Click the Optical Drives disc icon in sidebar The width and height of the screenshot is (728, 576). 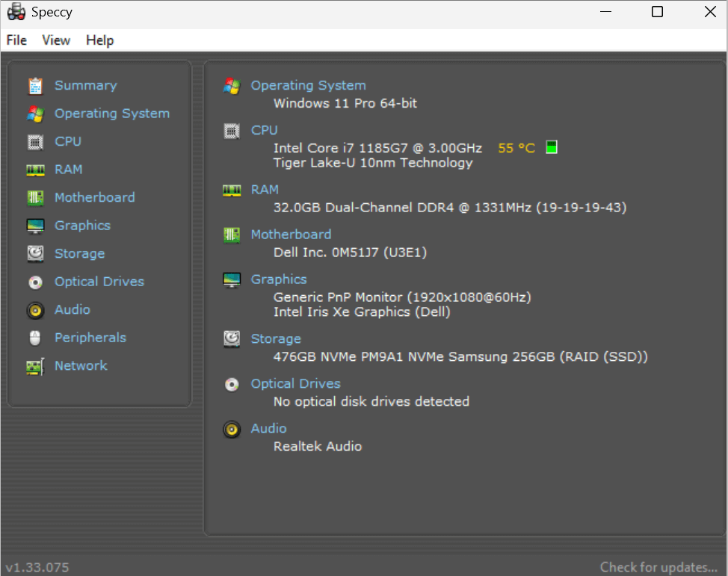(35, 282)
